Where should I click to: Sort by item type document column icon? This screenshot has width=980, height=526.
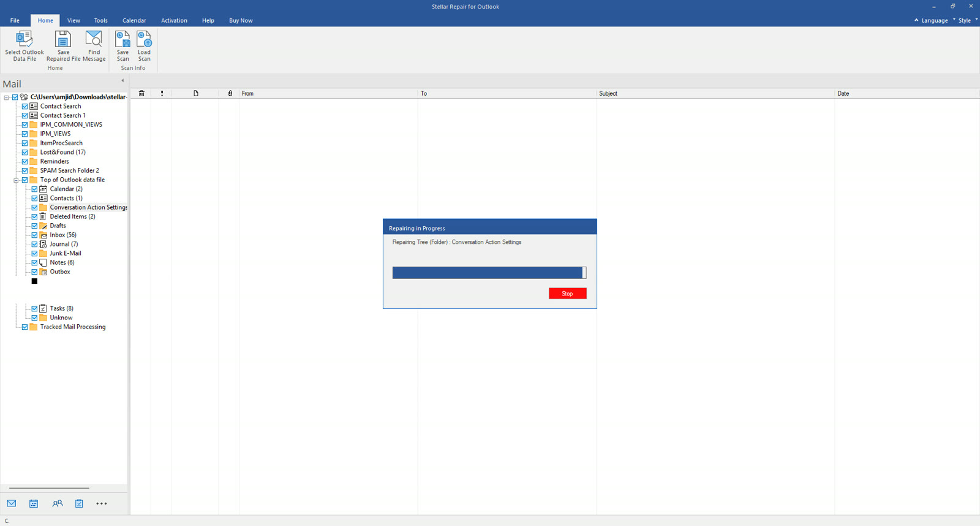tap(196, 93)
